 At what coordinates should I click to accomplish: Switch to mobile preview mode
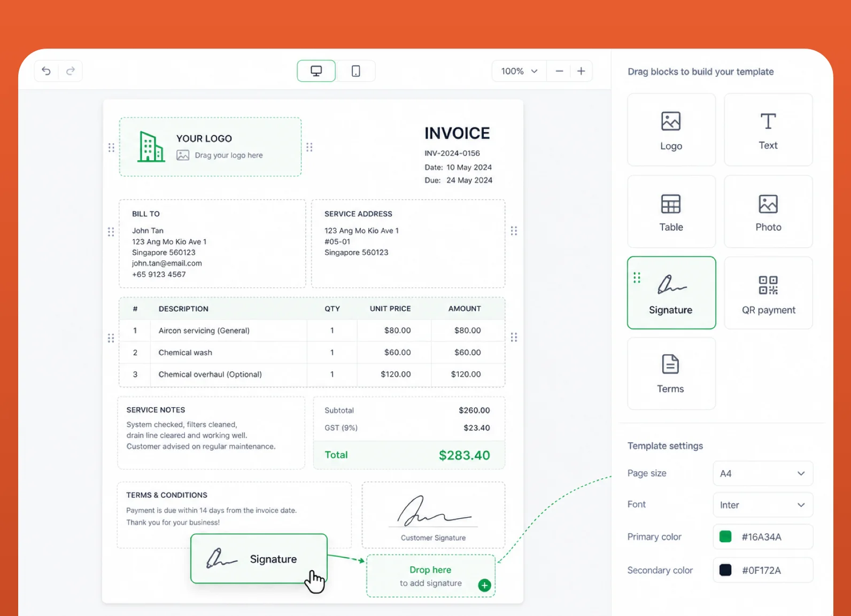356,71
